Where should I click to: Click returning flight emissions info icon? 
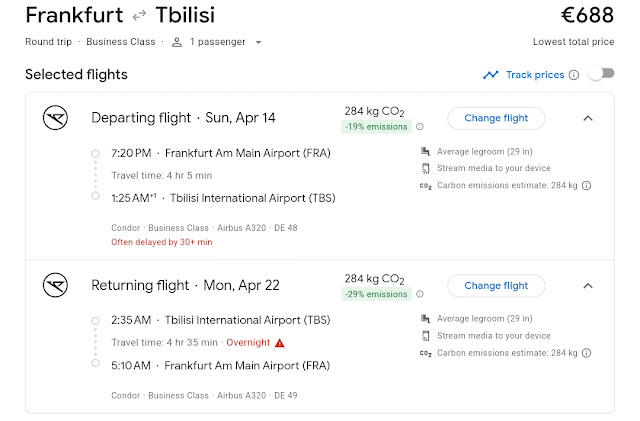click(x=420, y=294)
